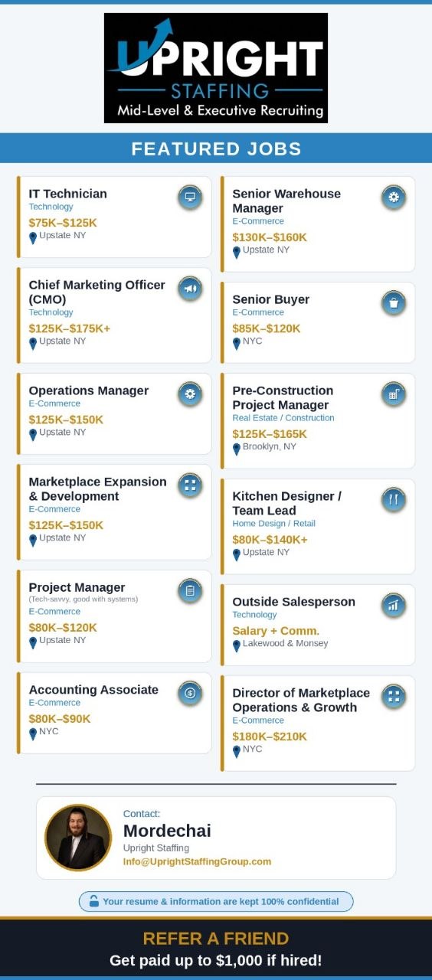This screenshot has height=980, width=432.
Task: Click the Upright Staffing logo
Action: [216, 68]
